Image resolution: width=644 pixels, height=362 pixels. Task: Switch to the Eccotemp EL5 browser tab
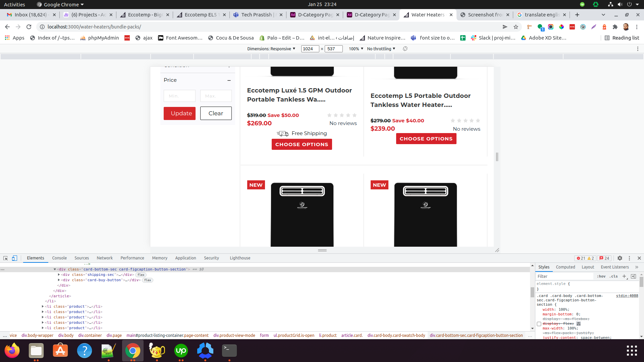click(201, 15)
